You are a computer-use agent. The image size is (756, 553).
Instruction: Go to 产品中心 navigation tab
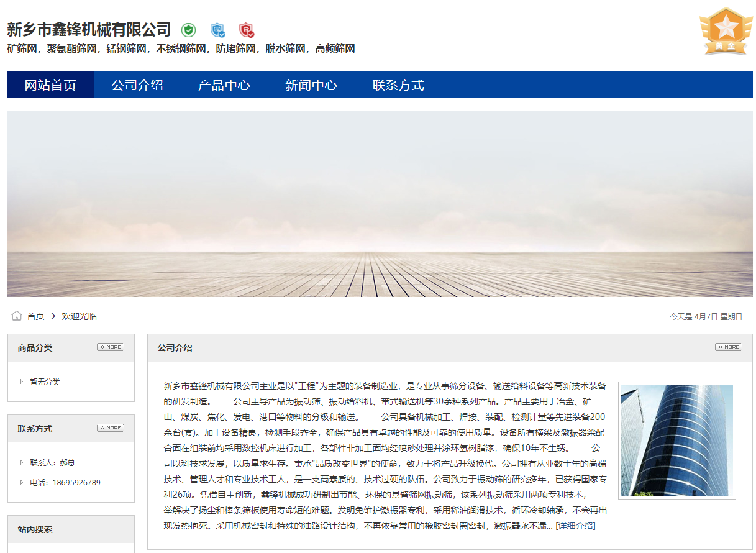(224, 85)
